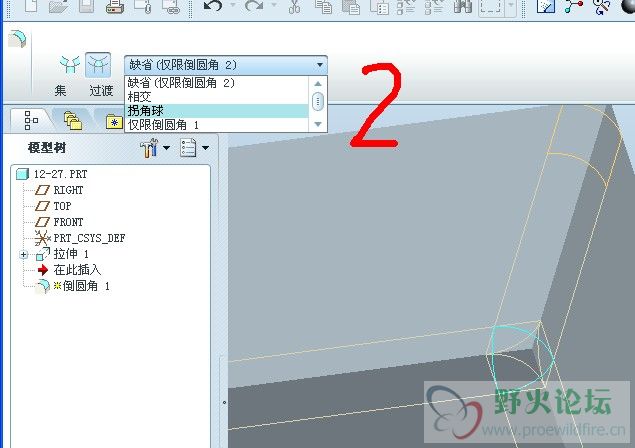Send model as mail link icon
This screenshot has width=635, height=448.
(170, 6)
